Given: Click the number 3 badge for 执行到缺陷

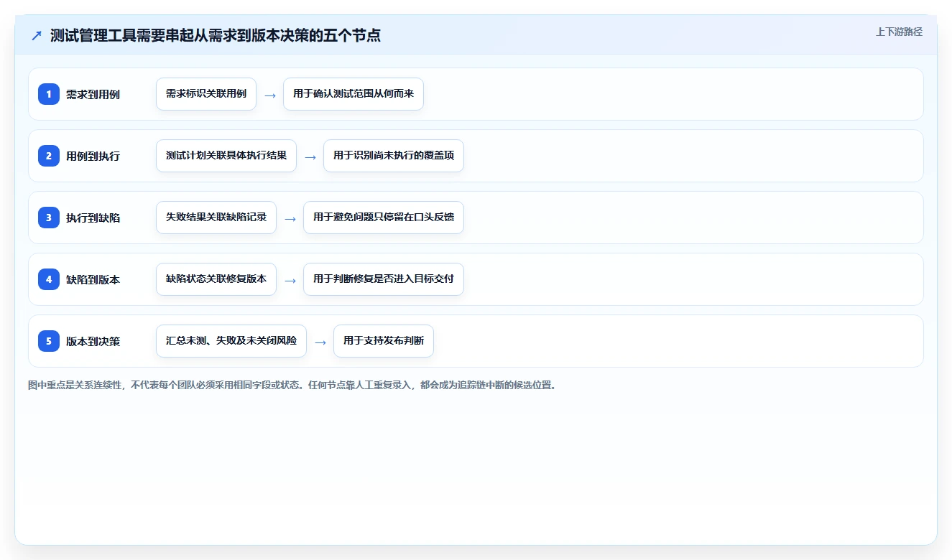Looking at the screenshot, I should pos(49,217).
